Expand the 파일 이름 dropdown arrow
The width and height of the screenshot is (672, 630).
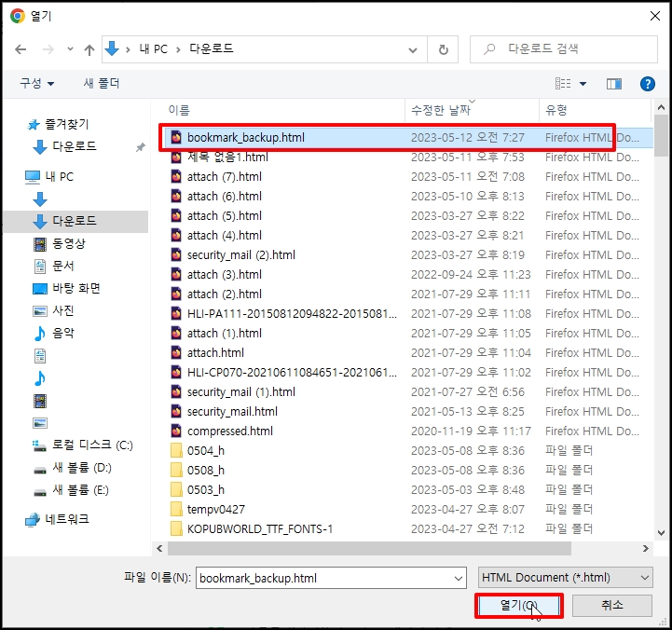(459, 579)
